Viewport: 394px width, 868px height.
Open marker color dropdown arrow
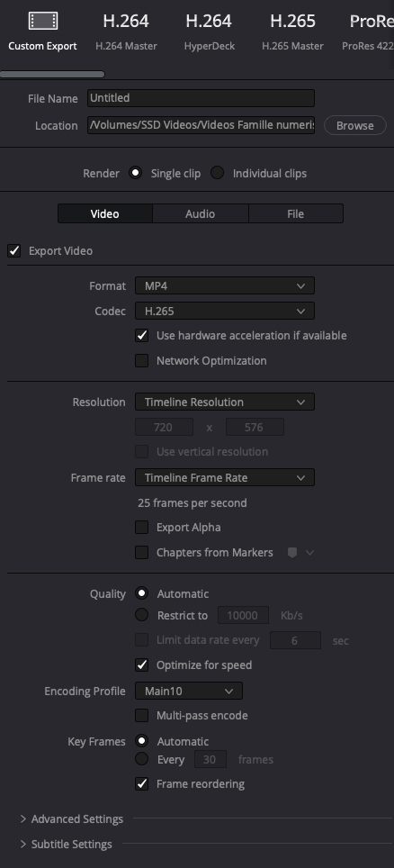(309, 553)
